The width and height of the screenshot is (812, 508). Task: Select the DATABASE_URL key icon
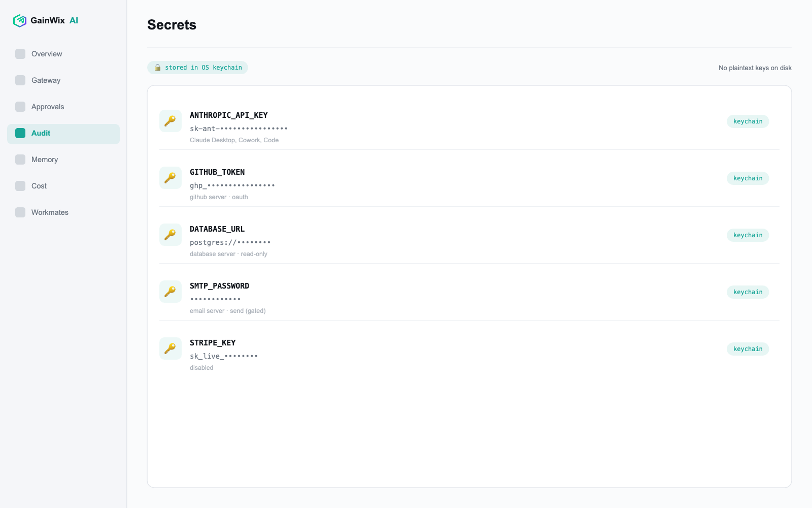click(171, 235)
